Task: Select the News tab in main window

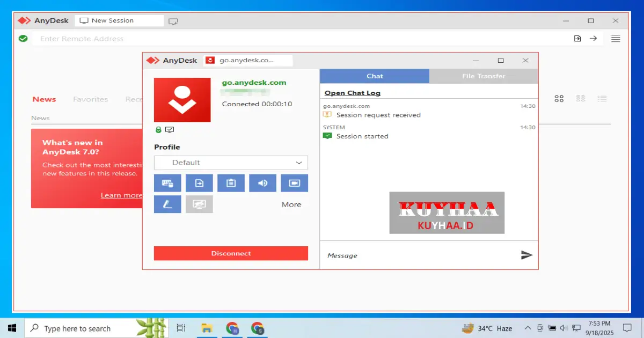Action: (x=44, y=99)
